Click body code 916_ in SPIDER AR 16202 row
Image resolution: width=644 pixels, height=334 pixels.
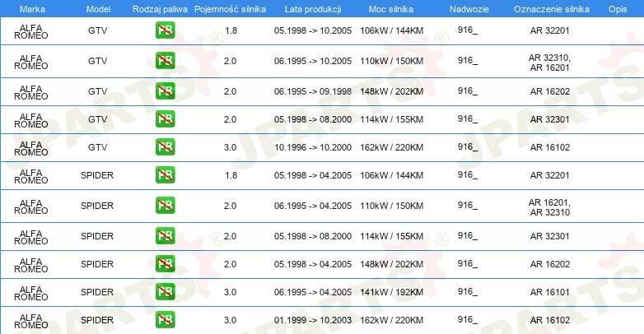[x=468, y=264]
